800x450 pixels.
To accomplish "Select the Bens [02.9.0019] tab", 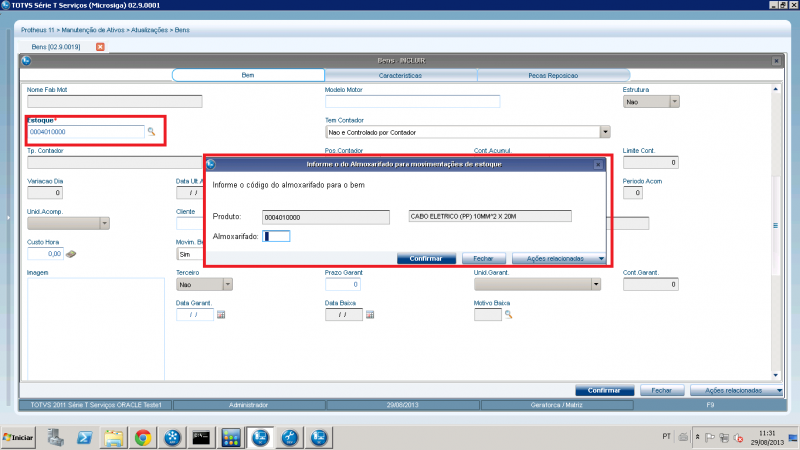I will [56, 46].
